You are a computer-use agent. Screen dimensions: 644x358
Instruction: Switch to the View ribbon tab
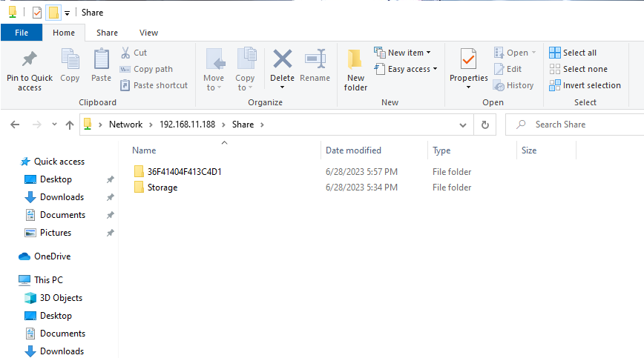click(x=148, y=33)
